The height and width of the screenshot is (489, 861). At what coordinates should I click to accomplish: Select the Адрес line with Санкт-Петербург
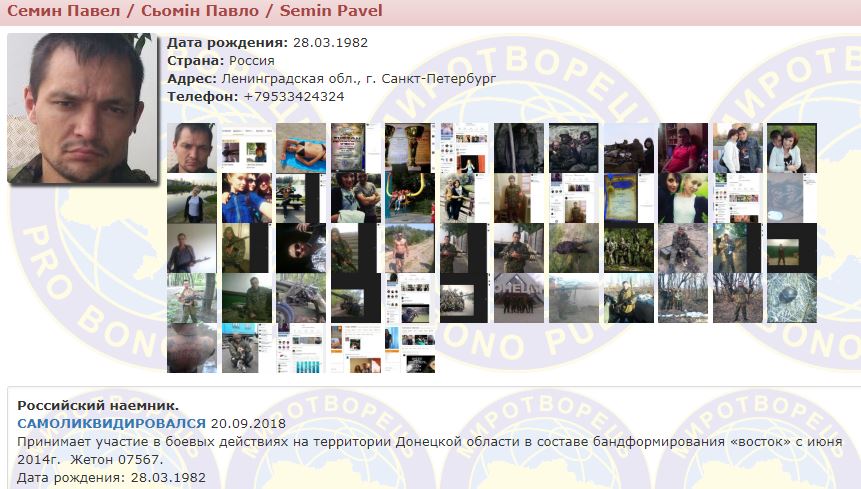click(332, 79)
